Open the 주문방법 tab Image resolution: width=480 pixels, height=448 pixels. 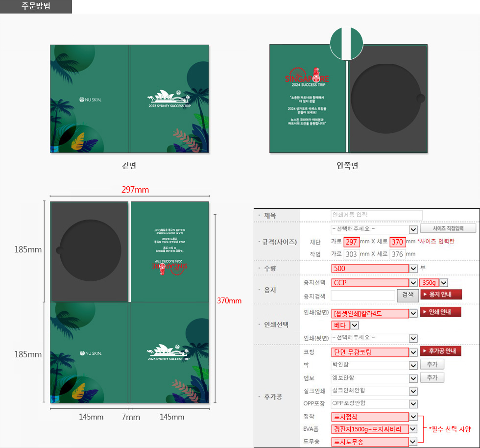click(x=36, y=6)
